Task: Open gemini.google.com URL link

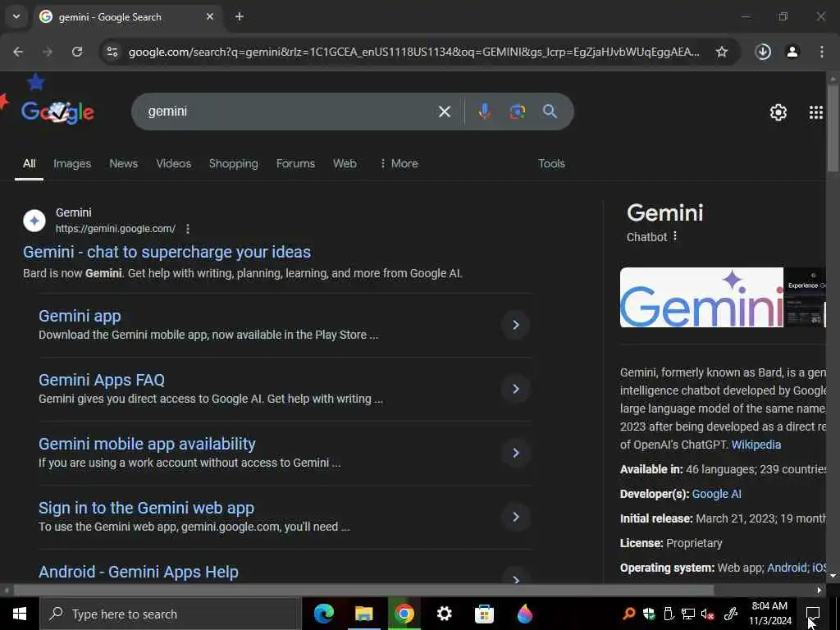Action: (116, 229)
